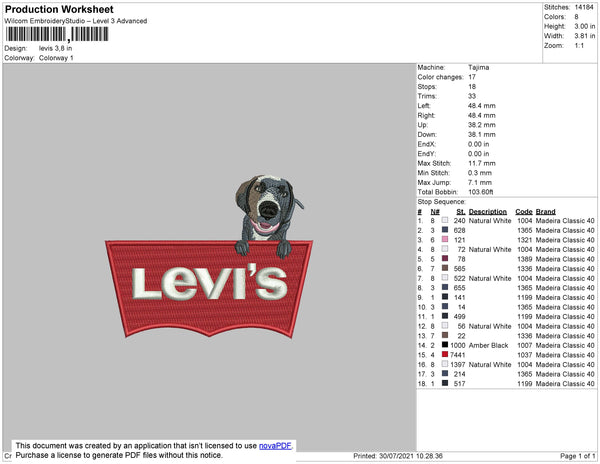Click the maroon swatch in stop row 5
The image size is (600, 464).
(x=445, y=259)
